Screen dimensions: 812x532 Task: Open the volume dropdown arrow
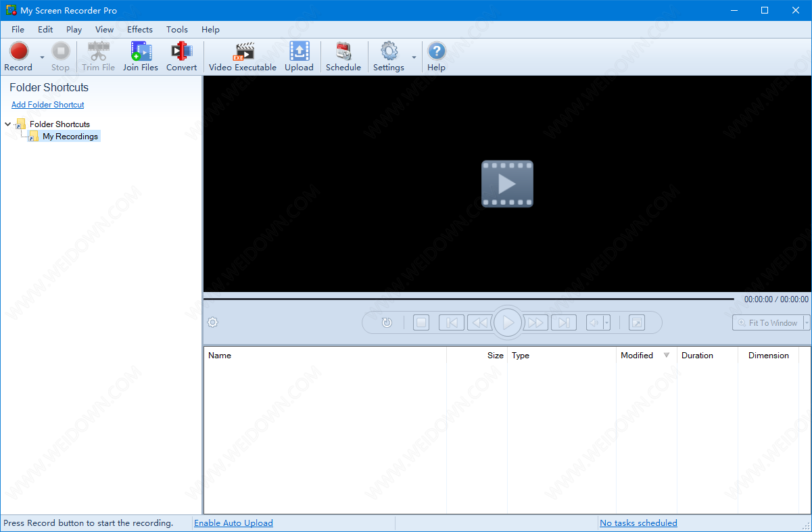[607, 323]
